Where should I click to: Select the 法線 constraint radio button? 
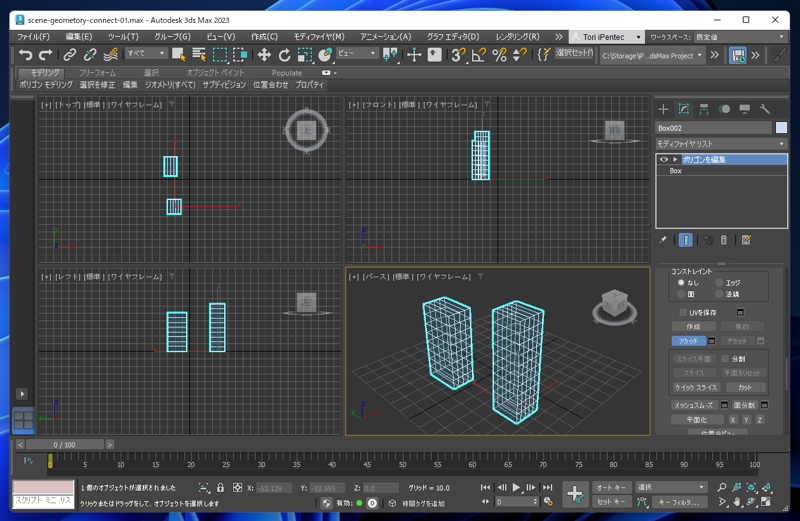[719, 294]
